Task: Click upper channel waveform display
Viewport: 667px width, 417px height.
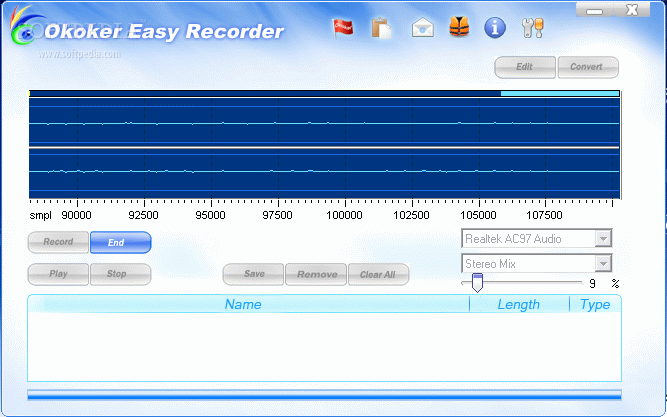Action: click(324, 123)
